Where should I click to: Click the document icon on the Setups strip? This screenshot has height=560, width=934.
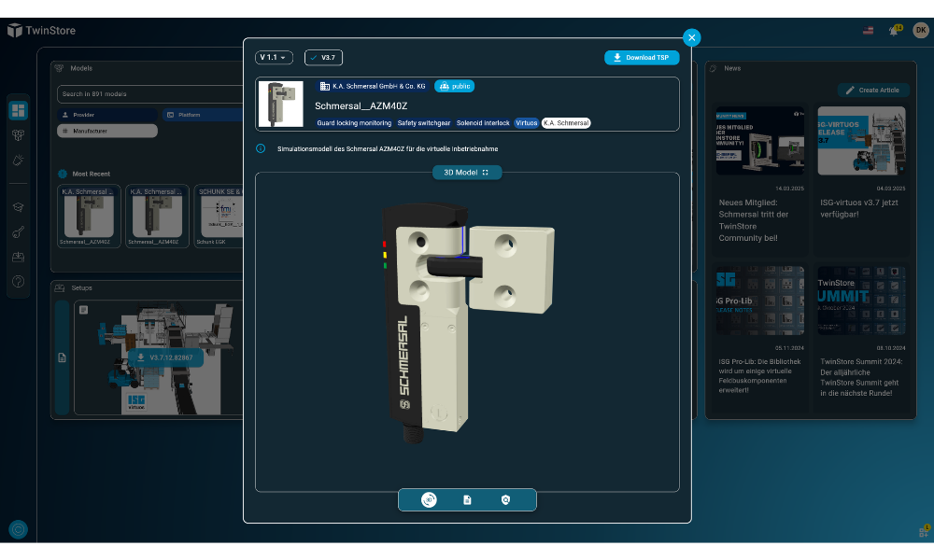tap(62, 357)
